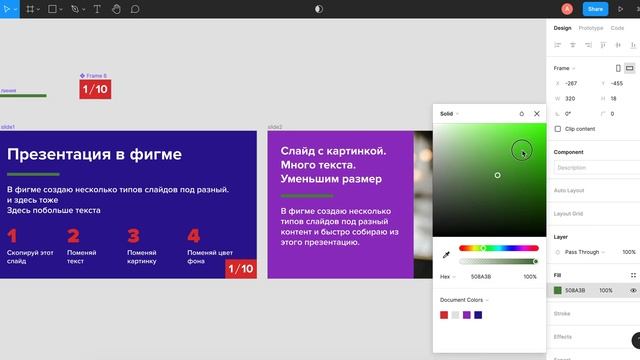Viewport: 640px width, 360px height.
Task: Select the purple document color swatch
Action: pyautogui.click(x=467, y=315)
